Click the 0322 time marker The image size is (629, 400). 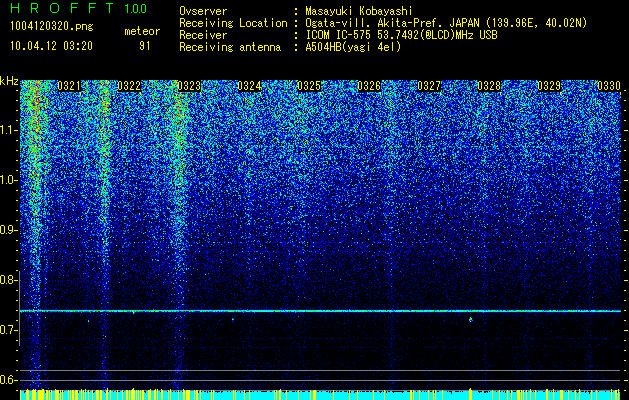[129, 86]
